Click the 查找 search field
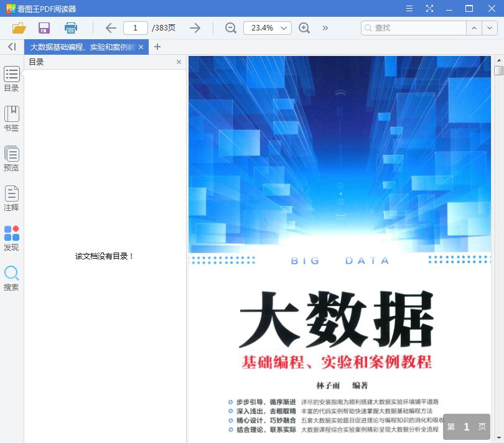 coord(413,28)
